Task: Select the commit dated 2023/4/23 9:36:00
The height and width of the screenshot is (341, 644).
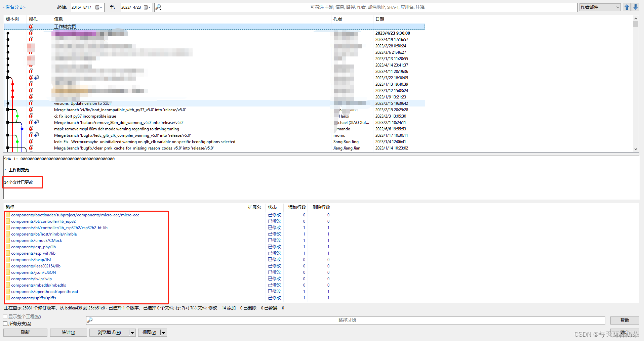Action: 214,33
